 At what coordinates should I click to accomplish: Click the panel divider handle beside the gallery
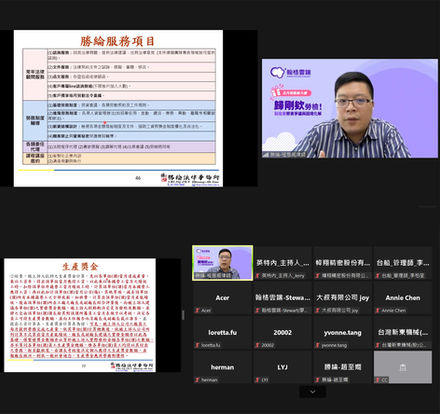(x=183, y=315)
